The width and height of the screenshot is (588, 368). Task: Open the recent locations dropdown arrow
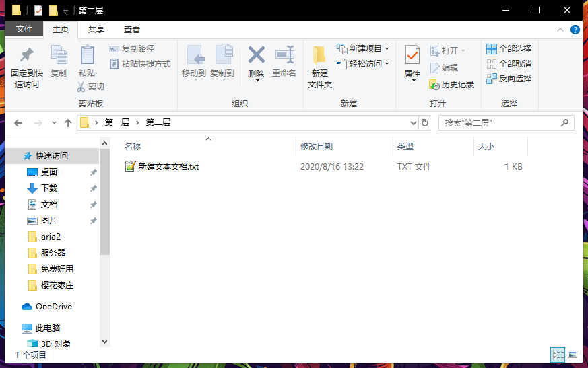[x=54, y=123]
